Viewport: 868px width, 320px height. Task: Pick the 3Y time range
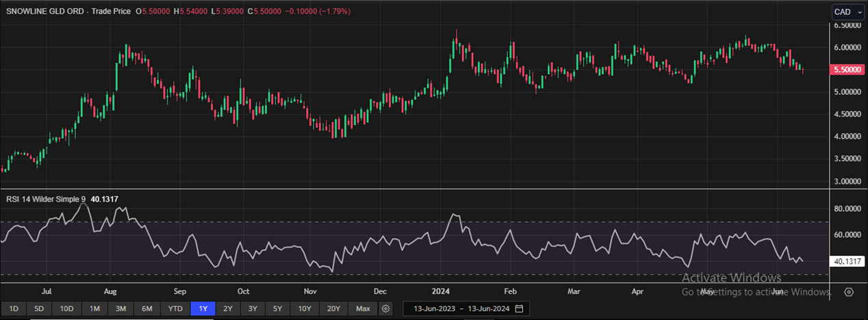(x=253, y=308)
